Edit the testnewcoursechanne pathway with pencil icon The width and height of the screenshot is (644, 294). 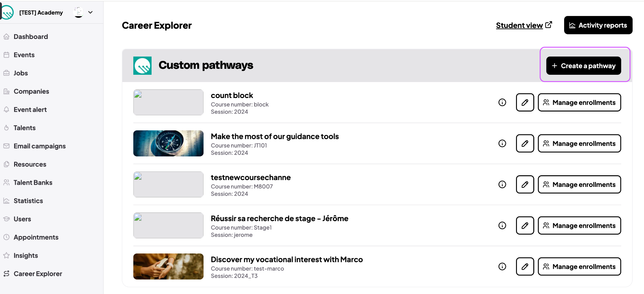pos(525,184)
